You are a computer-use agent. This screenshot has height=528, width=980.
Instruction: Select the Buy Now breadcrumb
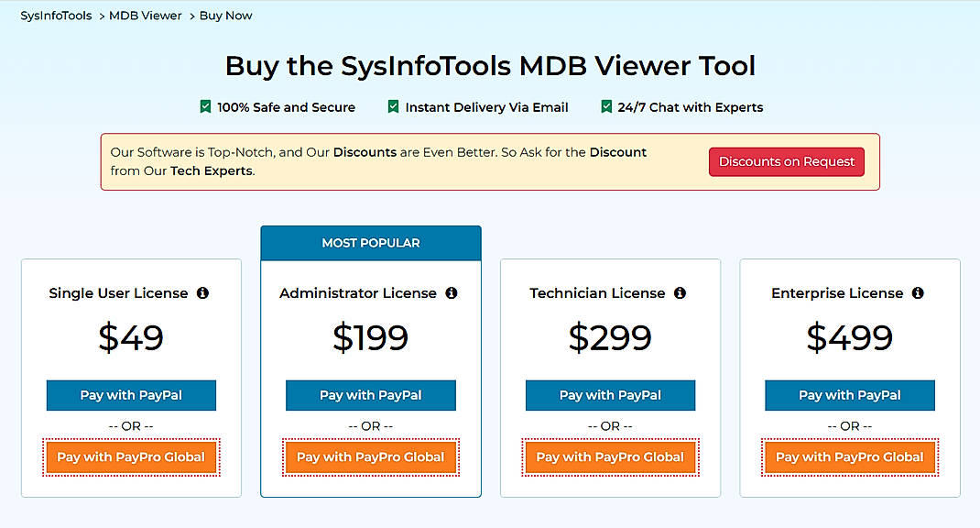[x=225, y=16]
